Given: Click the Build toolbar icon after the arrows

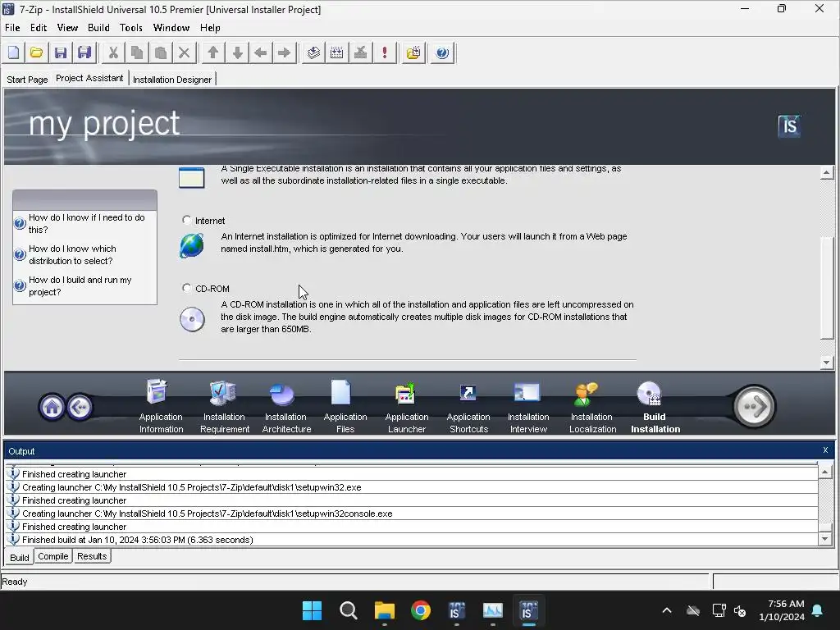Looking at the screenshot, I should 313,52.
